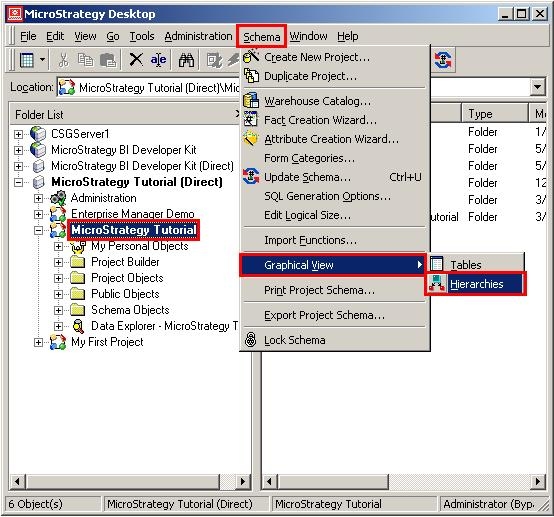Click the view mode grid icon
The image size is (554, 517).
[27, 60]
